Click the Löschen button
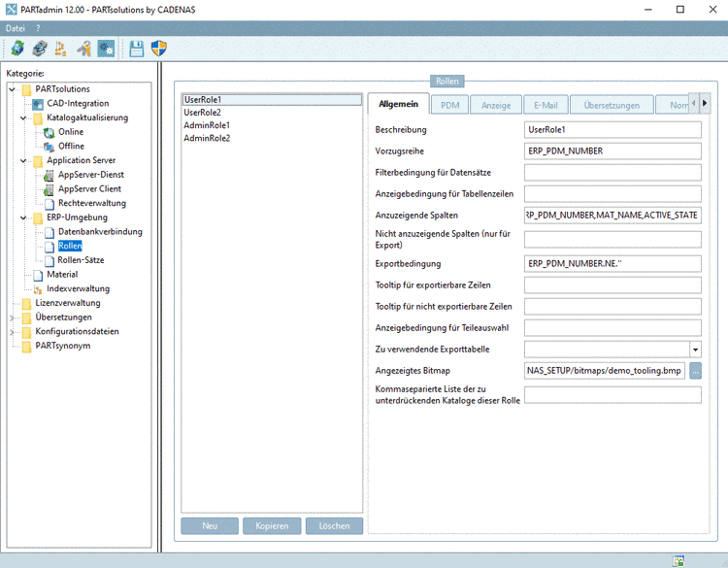 334,525
